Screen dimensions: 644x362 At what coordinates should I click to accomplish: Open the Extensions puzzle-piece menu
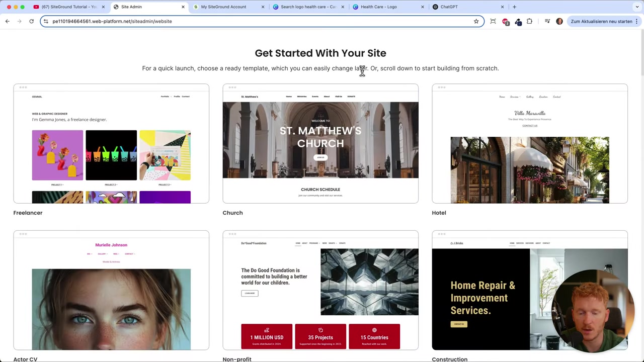coord(529,21)
